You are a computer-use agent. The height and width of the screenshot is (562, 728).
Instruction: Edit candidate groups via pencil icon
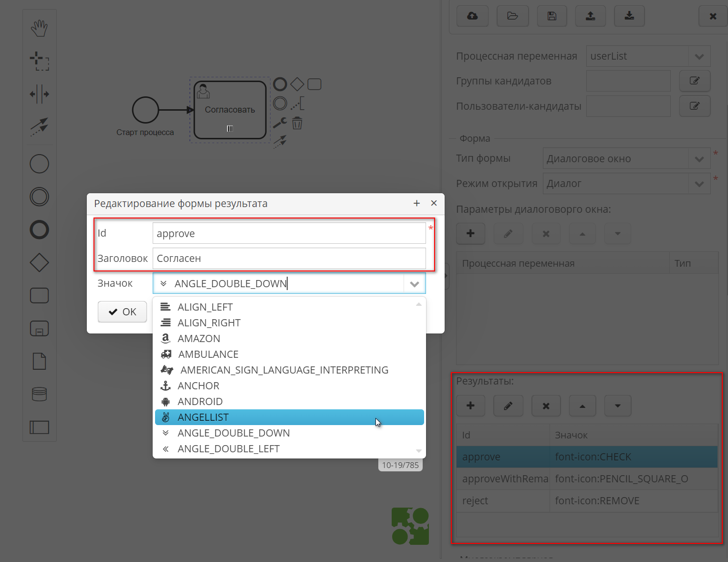(695, 81)
